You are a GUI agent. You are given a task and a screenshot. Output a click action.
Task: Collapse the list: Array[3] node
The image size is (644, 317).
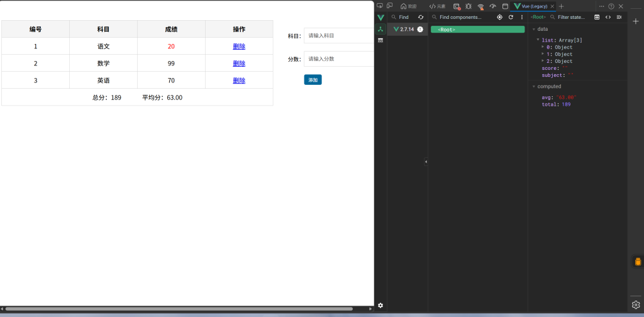538,40
